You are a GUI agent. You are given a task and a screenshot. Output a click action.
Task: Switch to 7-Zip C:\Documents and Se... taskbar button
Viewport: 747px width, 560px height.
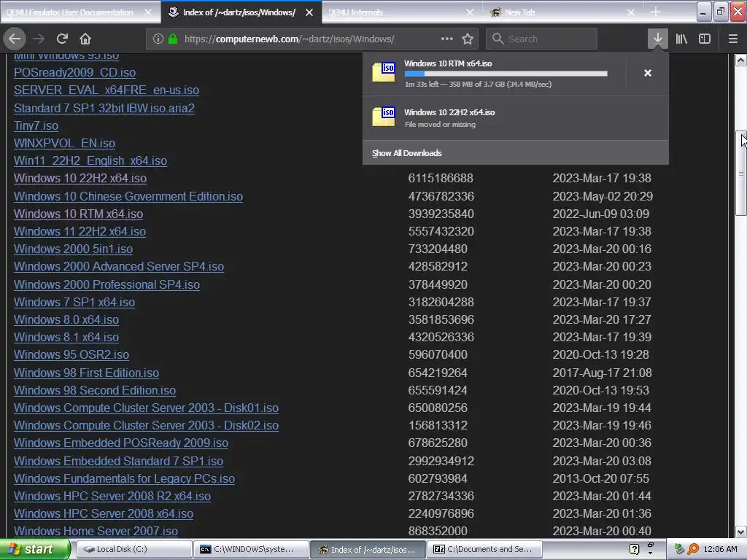pyautogui.click(x=485, y=549)
